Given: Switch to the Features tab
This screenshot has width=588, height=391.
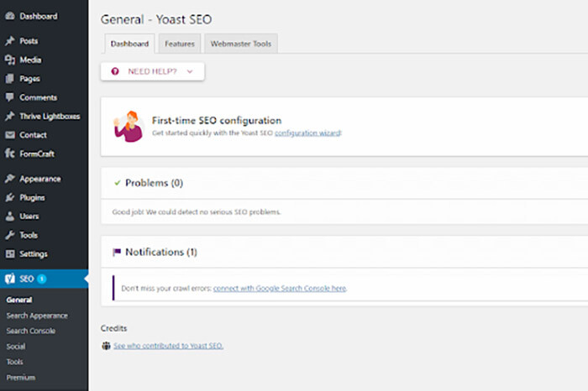Looking at the screenshot, I should 180,44.
